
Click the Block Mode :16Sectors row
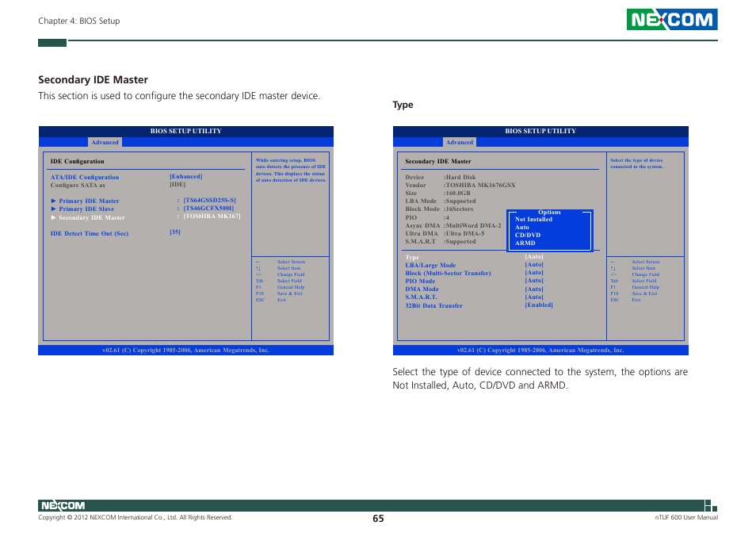click(x=439, y=209)
